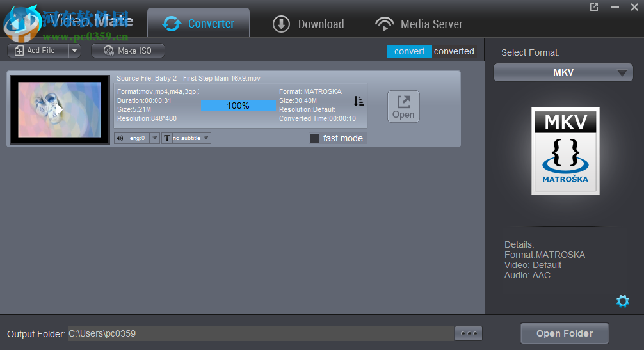Click the MKV Matroska format icon
Viewport: 644px width, 350px height.
(565, 151)
